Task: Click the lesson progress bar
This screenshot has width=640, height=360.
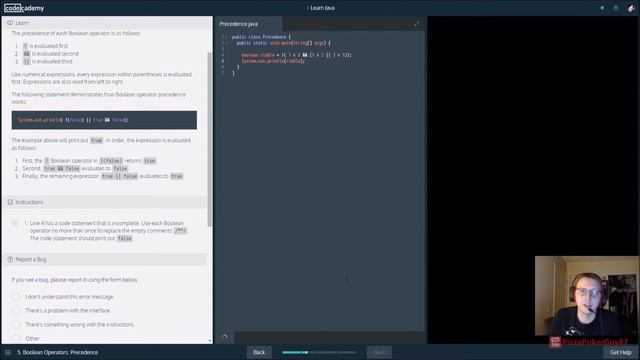Action: [319, 352]
